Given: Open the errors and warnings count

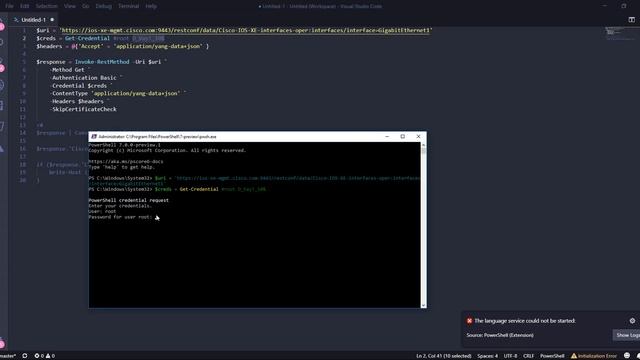Looking at the screenshot, I should (x=44, y=356).
